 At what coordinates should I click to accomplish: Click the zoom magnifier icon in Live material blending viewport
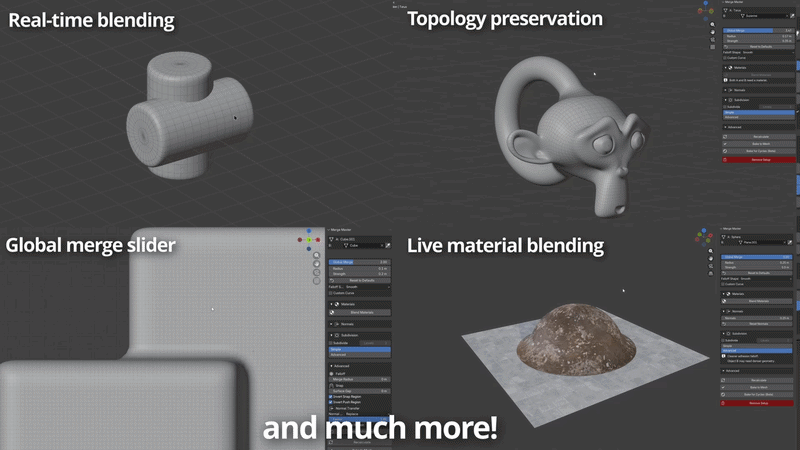click(711, 251)
